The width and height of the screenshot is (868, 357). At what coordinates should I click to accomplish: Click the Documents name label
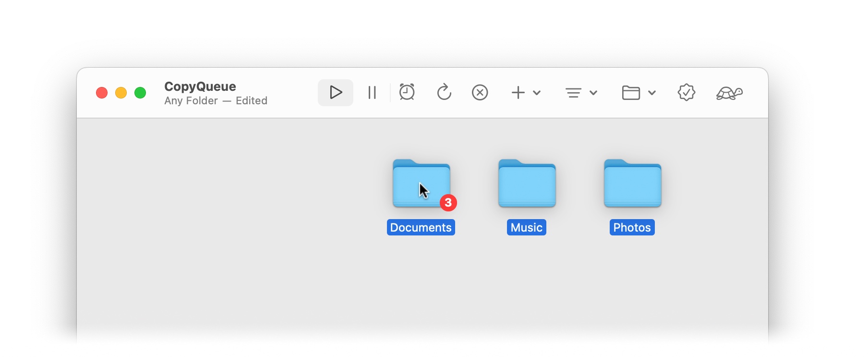421,228
